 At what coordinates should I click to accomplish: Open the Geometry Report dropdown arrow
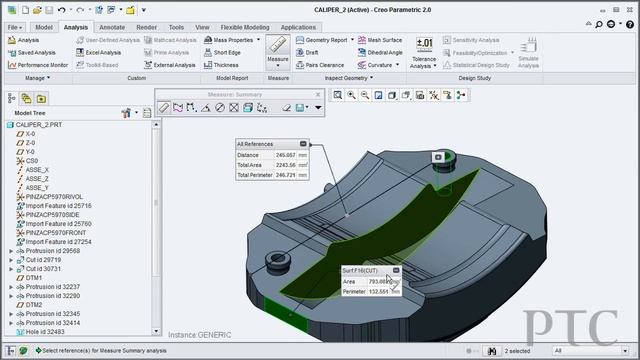pyautogui.click(x=352, y=40)
